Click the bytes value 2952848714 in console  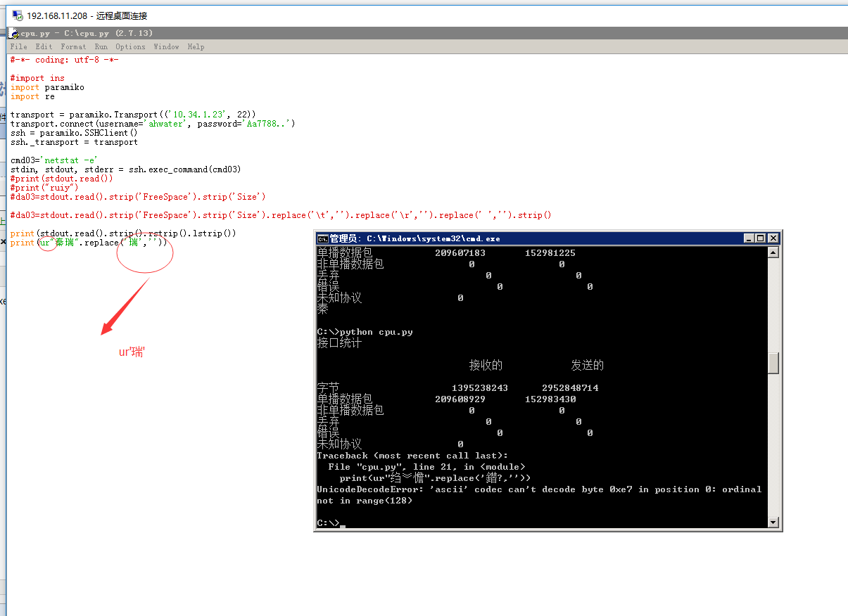tap(570, 388)
